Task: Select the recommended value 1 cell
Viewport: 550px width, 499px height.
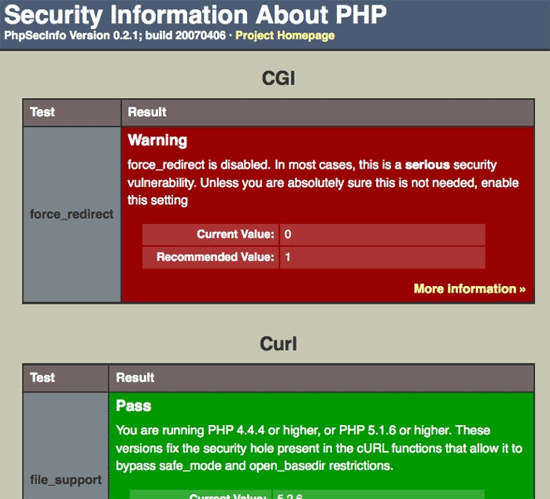Action: [383, 257]
